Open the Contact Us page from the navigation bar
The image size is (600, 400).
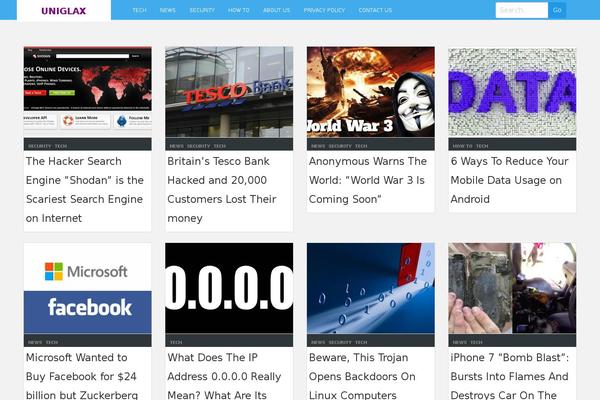(375, 10)
